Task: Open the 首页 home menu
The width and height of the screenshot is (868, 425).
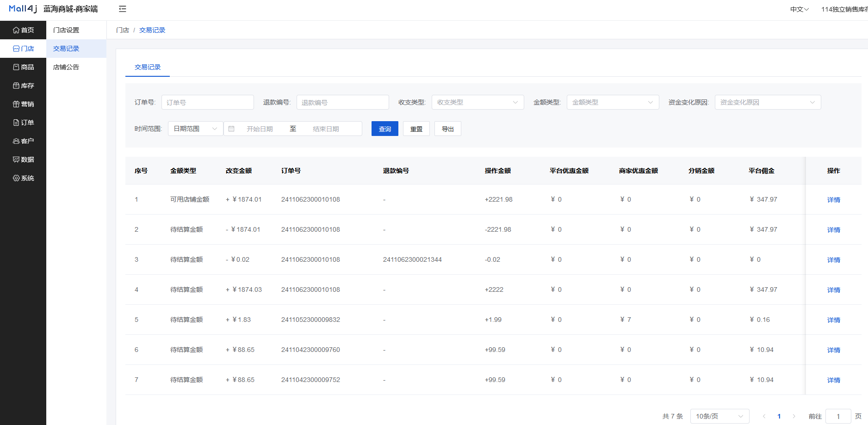Action: pos(23,30)
